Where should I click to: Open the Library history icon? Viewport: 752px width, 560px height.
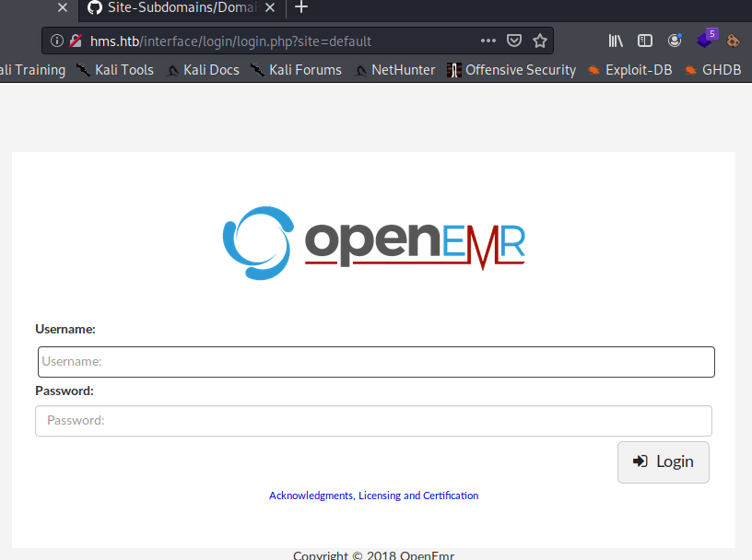click(x=616, y=41)
